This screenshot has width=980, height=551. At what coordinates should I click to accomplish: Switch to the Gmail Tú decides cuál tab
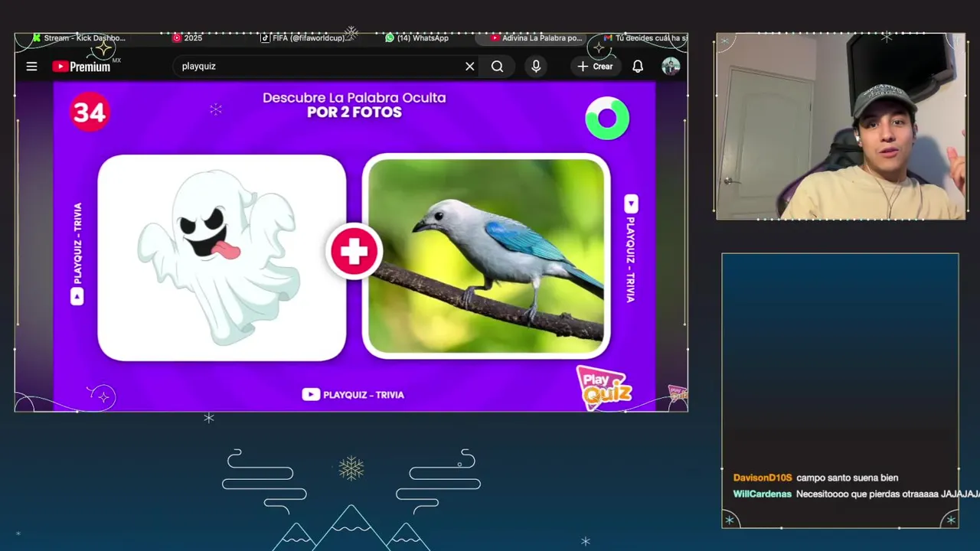645,38
